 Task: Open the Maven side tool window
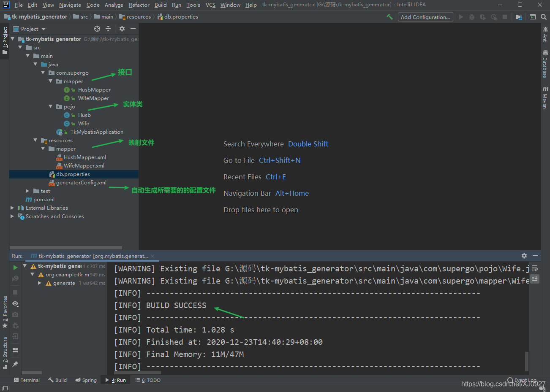[545, 97]
